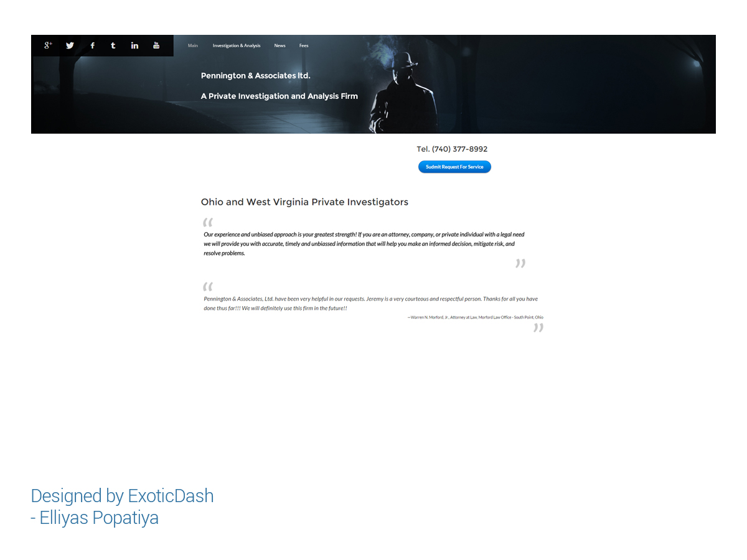Open the Tumblr social icon

113,45
